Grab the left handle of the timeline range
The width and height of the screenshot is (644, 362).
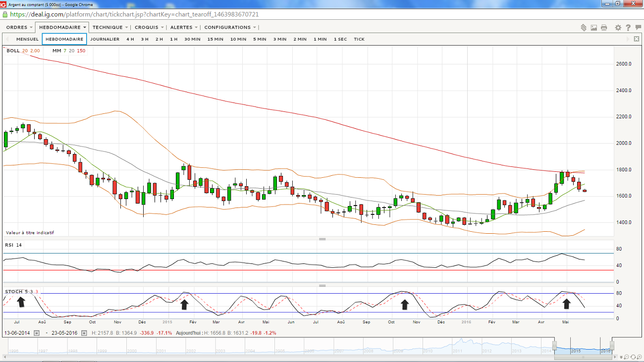point(555,346)
